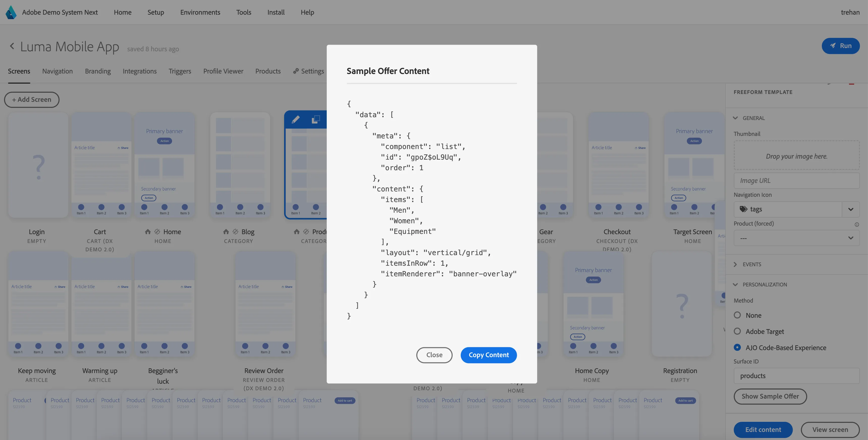Image resolution: width=868 pixels, height=440 pixels.
Task: Switch to the Navigation tab
Action: [x=57, y=71]
